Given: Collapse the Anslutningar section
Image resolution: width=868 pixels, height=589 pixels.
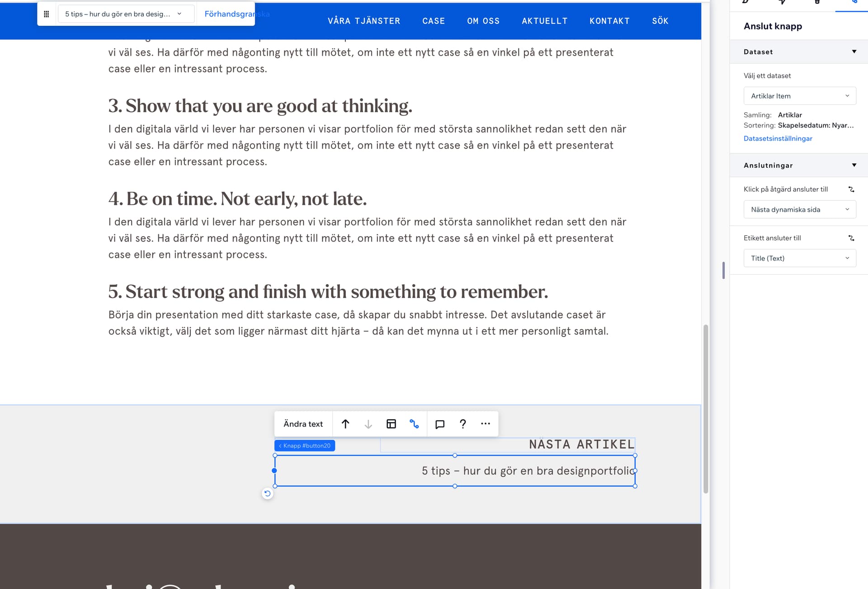Looking at the screenshot, I should coord(854,165).
